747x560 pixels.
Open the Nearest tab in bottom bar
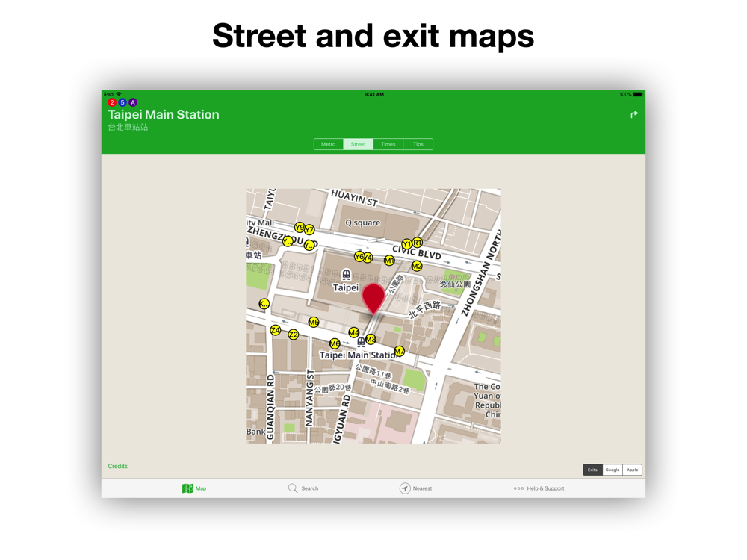coord(415,488)
